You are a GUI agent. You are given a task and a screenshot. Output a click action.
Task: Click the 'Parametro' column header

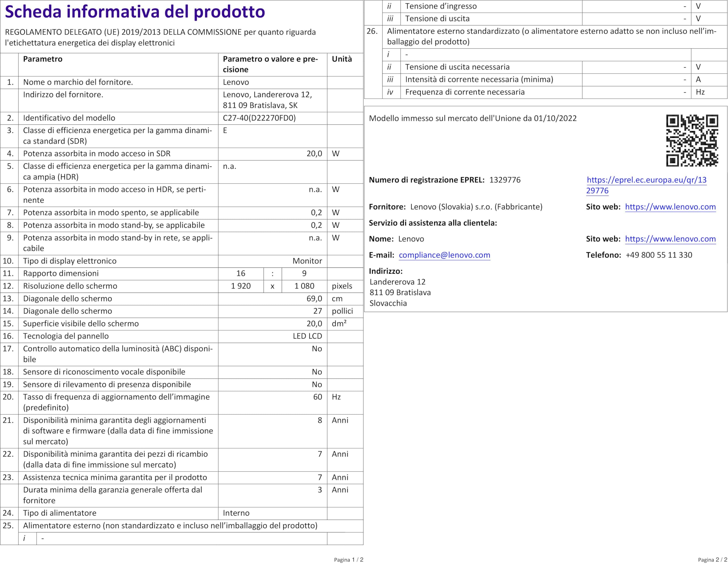click(43, 59)
